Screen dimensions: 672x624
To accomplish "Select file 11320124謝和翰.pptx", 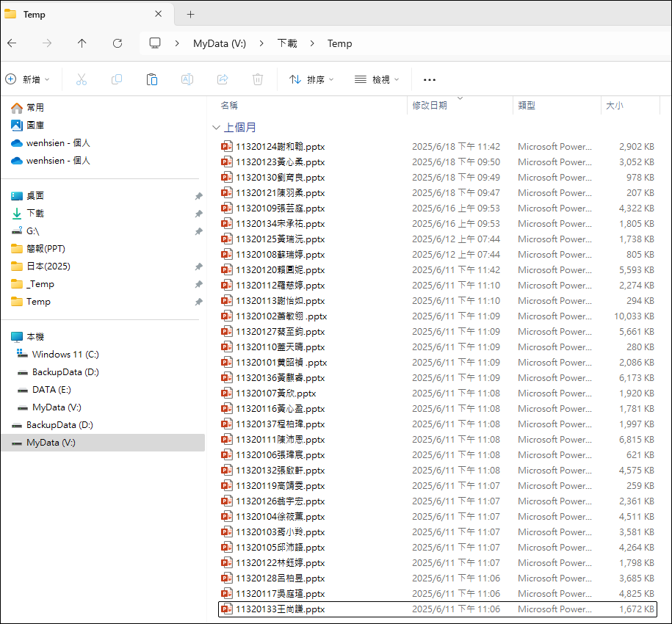I will (280, 147).
